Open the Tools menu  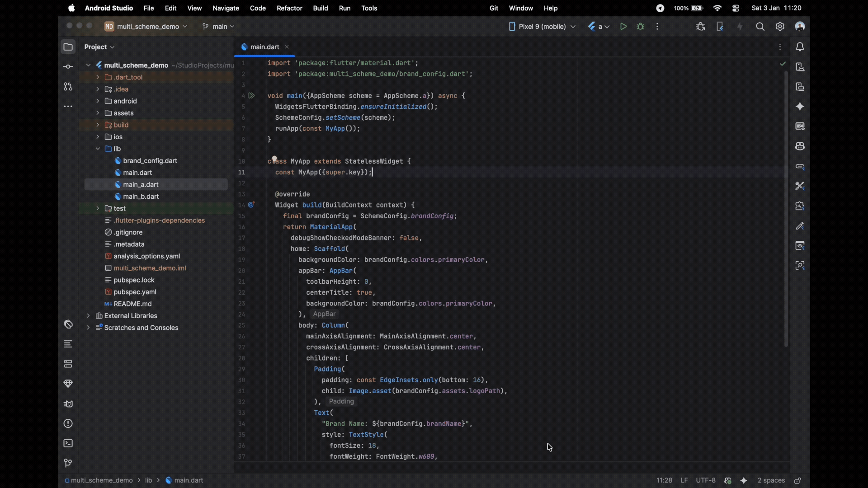369,8
